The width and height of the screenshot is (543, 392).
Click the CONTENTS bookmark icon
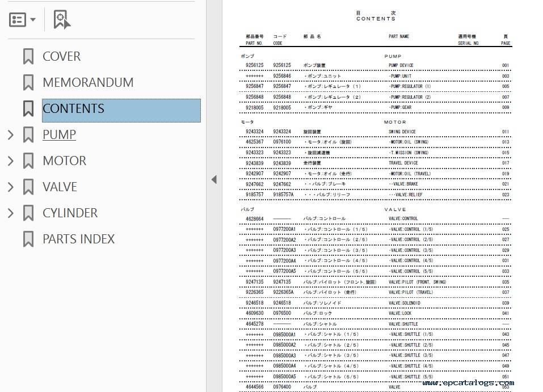[x=28, y=108]
